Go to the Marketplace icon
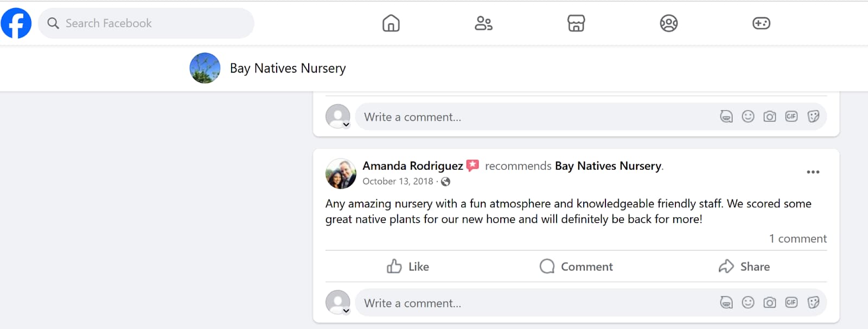The image size is (868, 329). point(576,23)
